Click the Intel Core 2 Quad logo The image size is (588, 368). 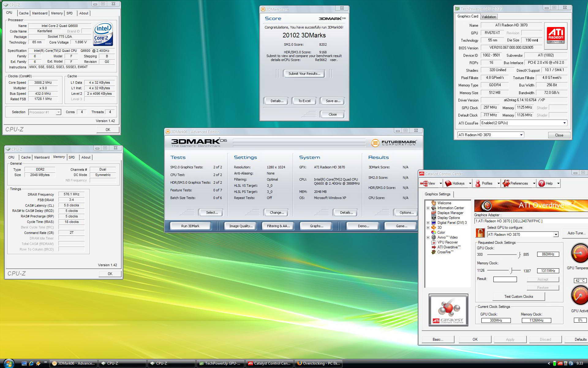point(103,34)
